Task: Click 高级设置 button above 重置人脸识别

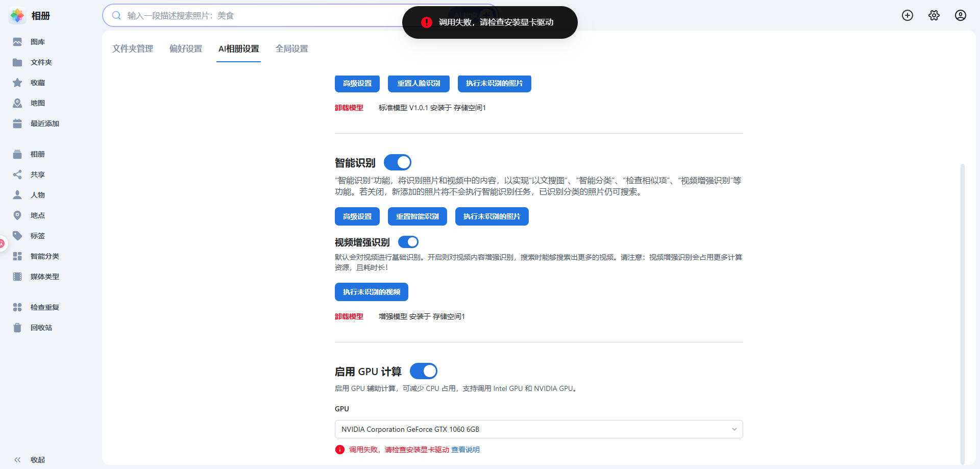Action: pyautogui.click(x=357, y=83)
